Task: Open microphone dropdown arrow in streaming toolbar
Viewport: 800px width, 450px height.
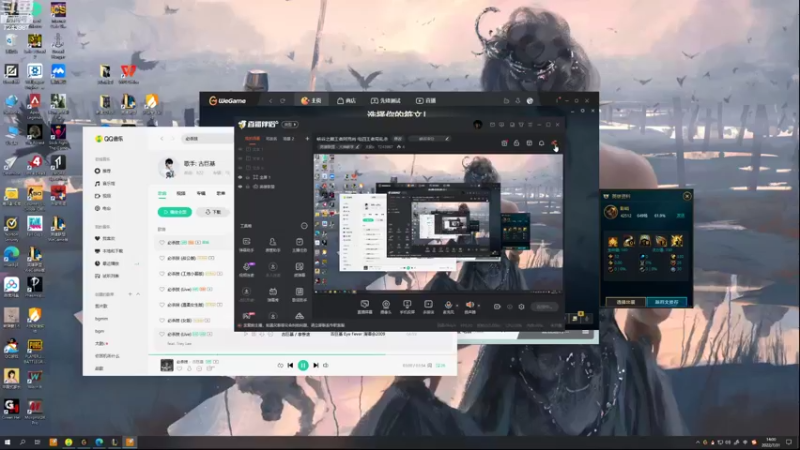Action: click(x=457, y=306)
